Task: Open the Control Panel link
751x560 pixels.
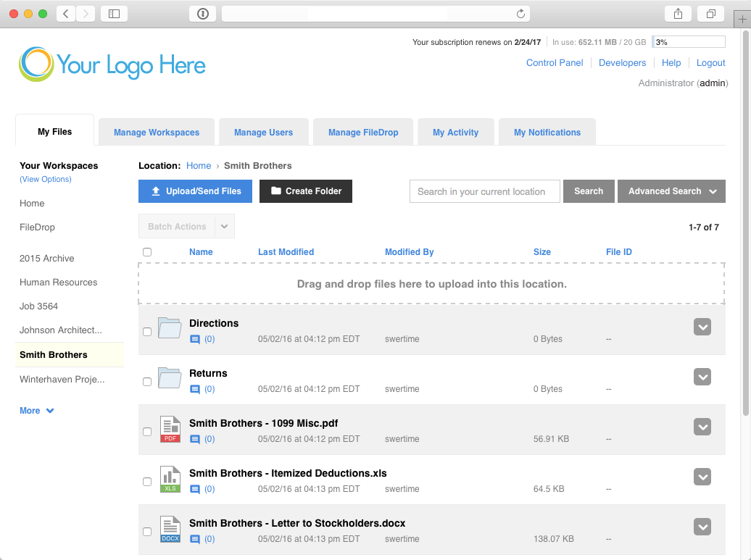Action: 555,63
